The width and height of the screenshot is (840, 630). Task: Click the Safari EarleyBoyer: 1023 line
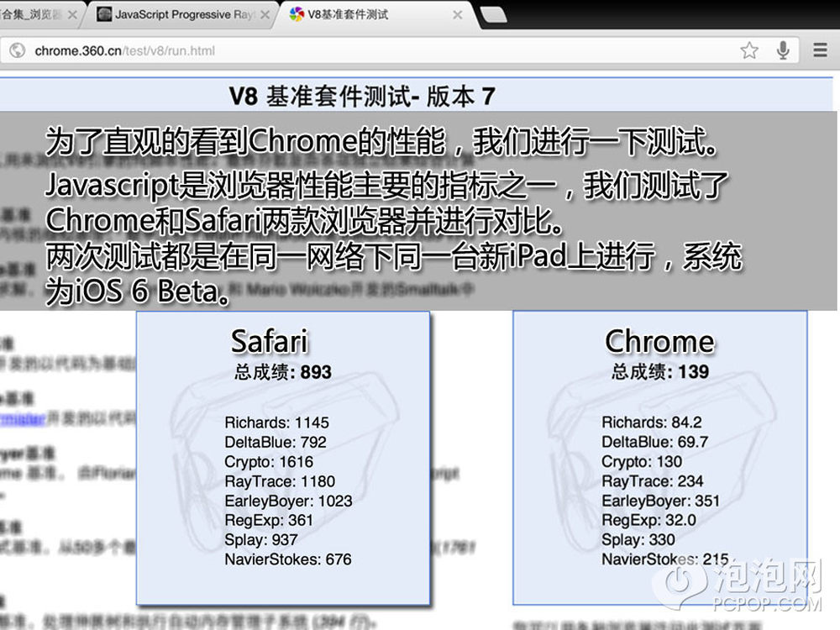(288, 501)
